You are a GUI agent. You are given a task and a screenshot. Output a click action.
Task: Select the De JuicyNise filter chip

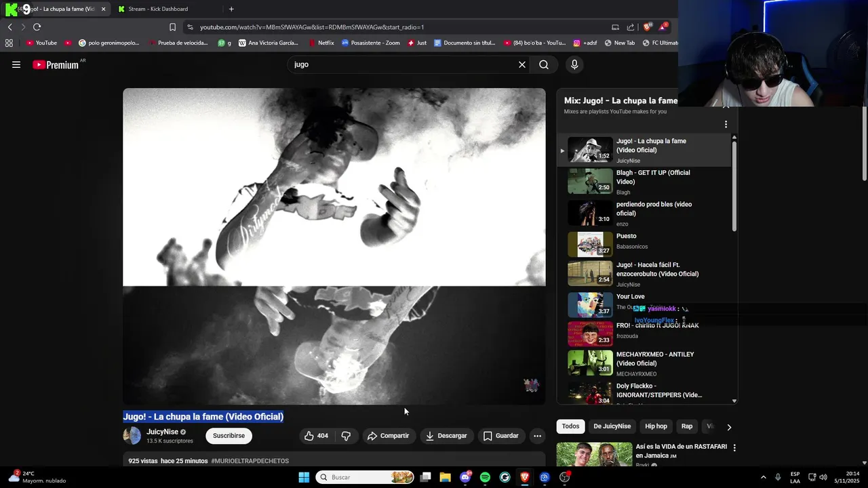612,426
